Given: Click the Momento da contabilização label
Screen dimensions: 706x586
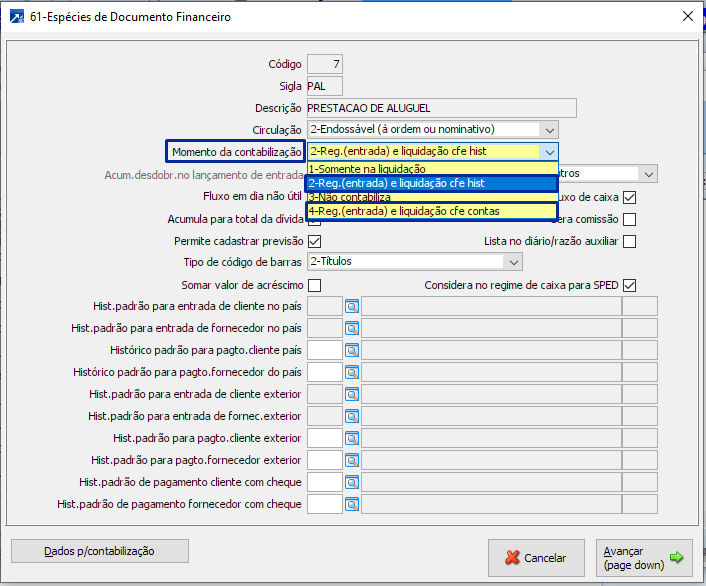Looking at the screenshot, I should [236, 152].
